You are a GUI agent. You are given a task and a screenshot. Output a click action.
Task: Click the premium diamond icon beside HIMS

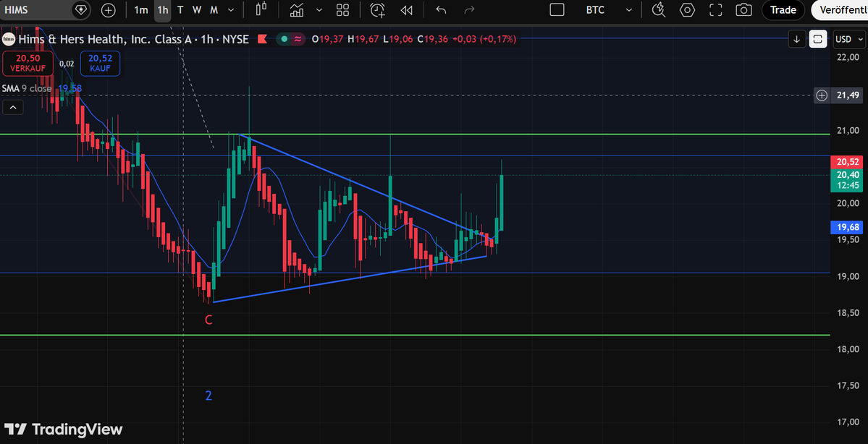pos(81,10)
